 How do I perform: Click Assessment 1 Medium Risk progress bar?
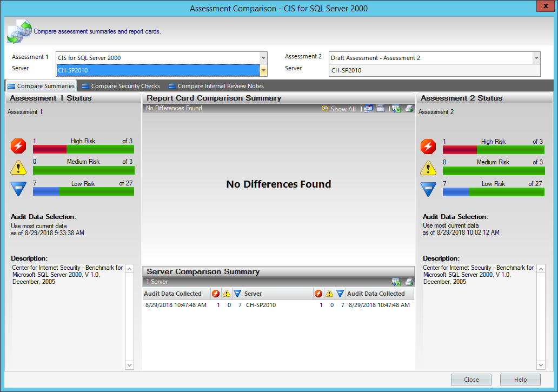[84, 170]
